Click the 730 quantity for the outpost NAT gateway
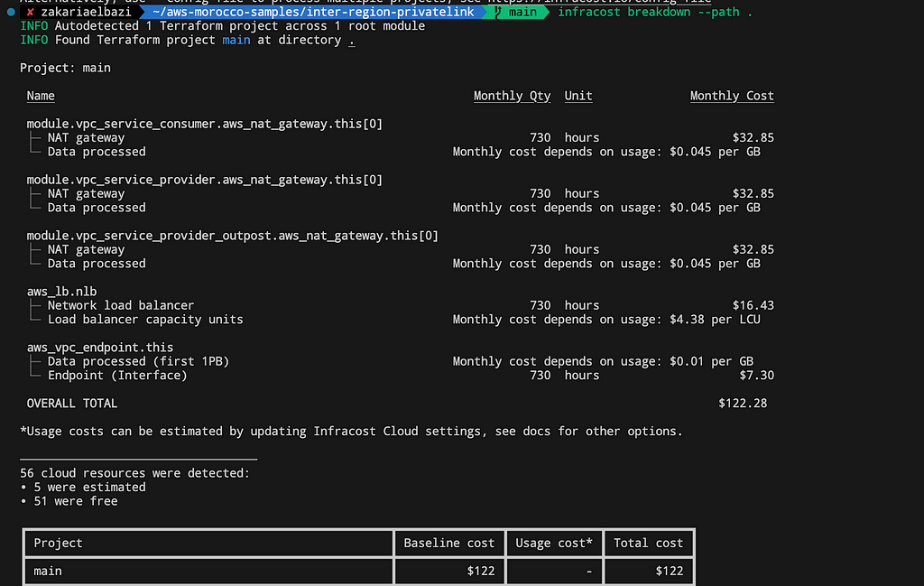The width and height of the screenshot is (924, 586). pyautogui.click(x=541, y=249)
